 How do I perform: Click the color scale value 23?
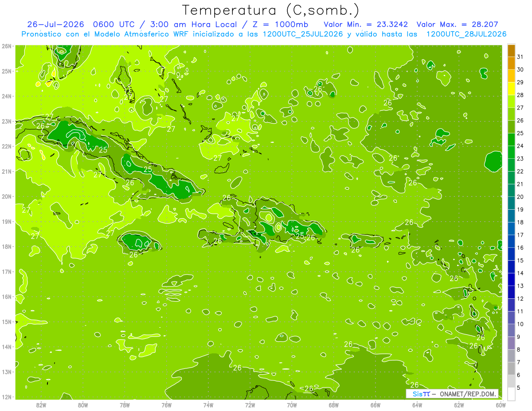[x=520, y=159]
